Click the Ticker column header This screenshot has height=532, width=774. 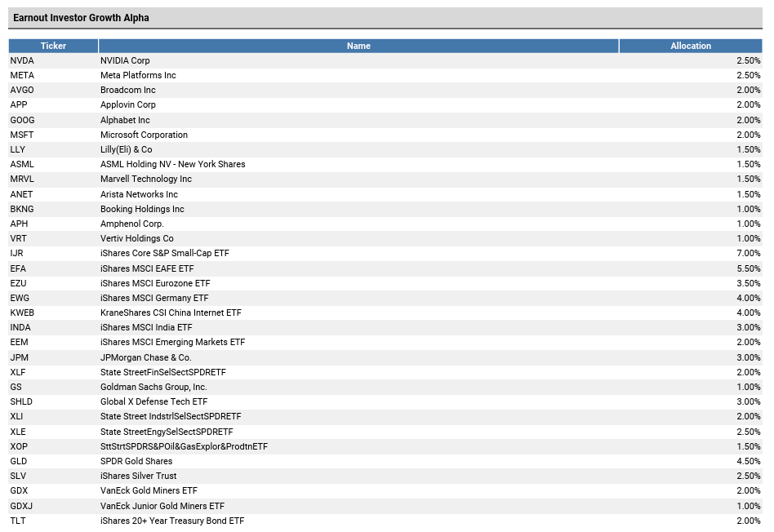(53, 46)
